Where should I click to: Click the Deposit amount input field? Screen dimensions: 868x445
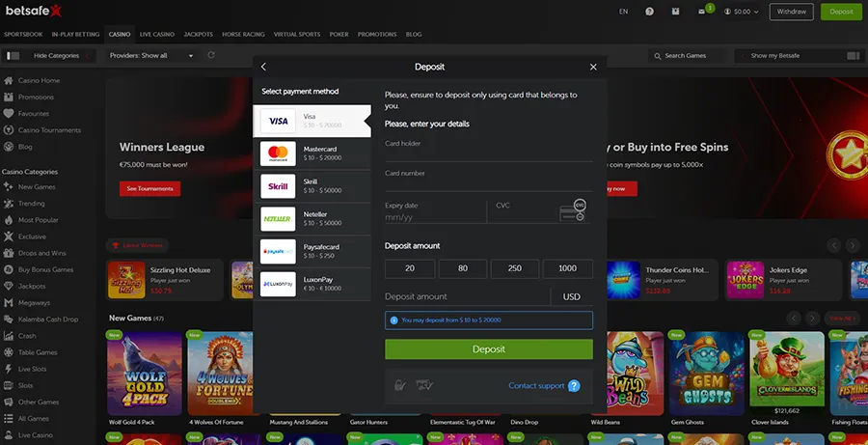point(467,296)
